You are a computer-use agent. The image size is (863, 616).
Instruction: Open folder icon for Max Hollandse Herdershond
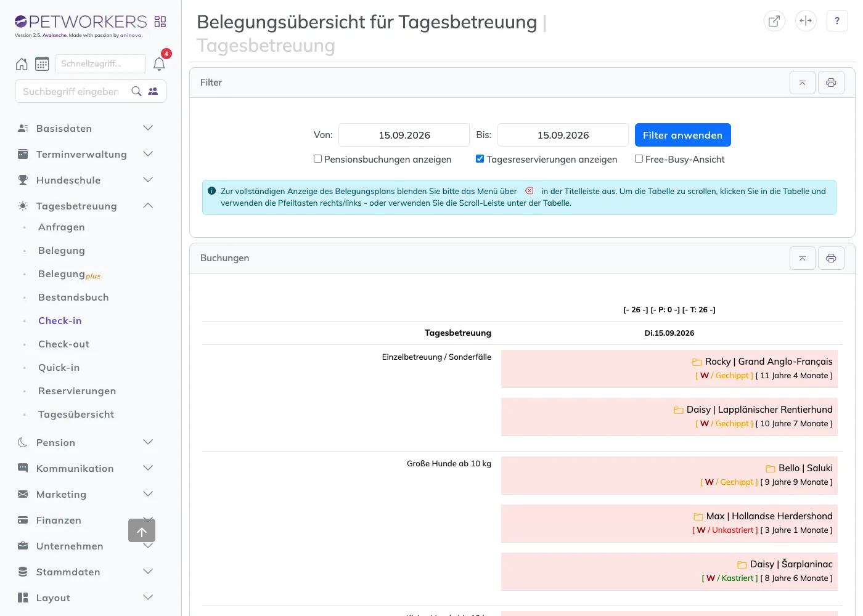coord(698,517)
